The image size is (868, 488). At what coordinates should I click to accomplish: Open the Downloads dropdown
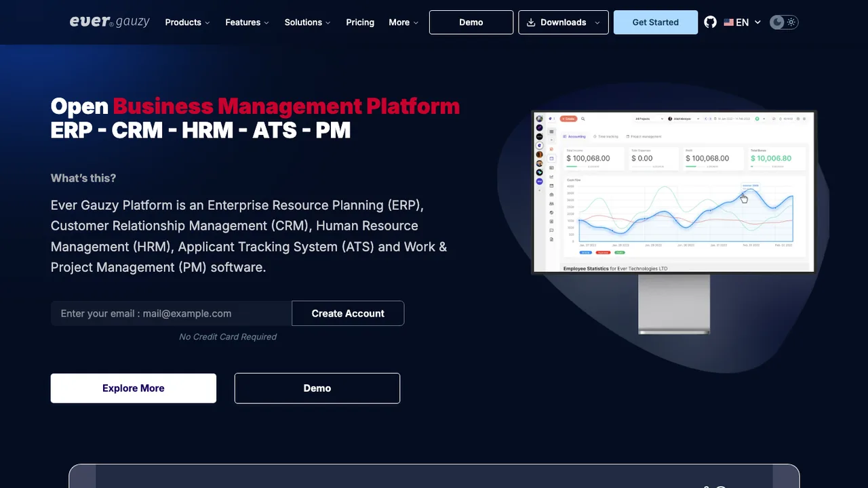(564, 22)
